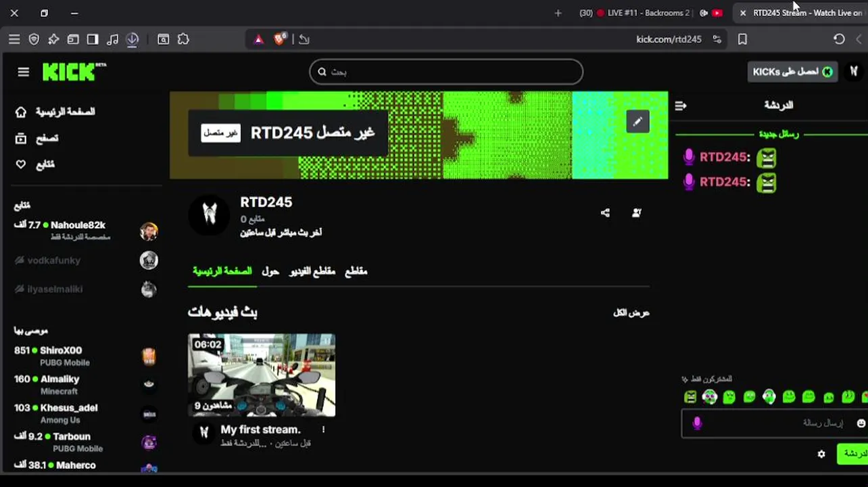Open متابع following in the sidebar
Image resolution: width=868 pixels, height=487 pixels.
click(x=36, y=164)
